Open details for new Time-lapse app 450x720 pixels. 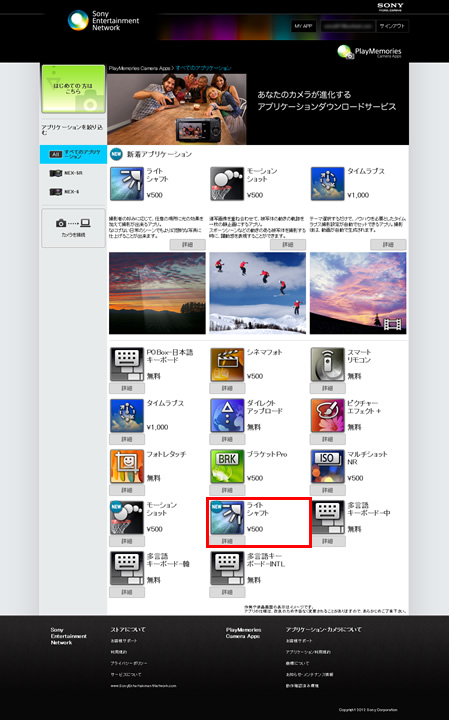pos(388,245)
